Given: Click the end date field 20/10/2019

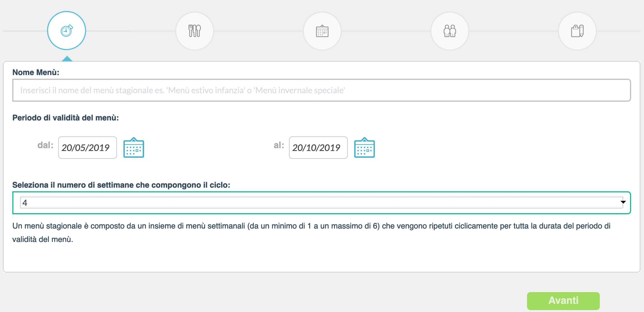Looking at the screenshot, I should [x=318, y=148].
